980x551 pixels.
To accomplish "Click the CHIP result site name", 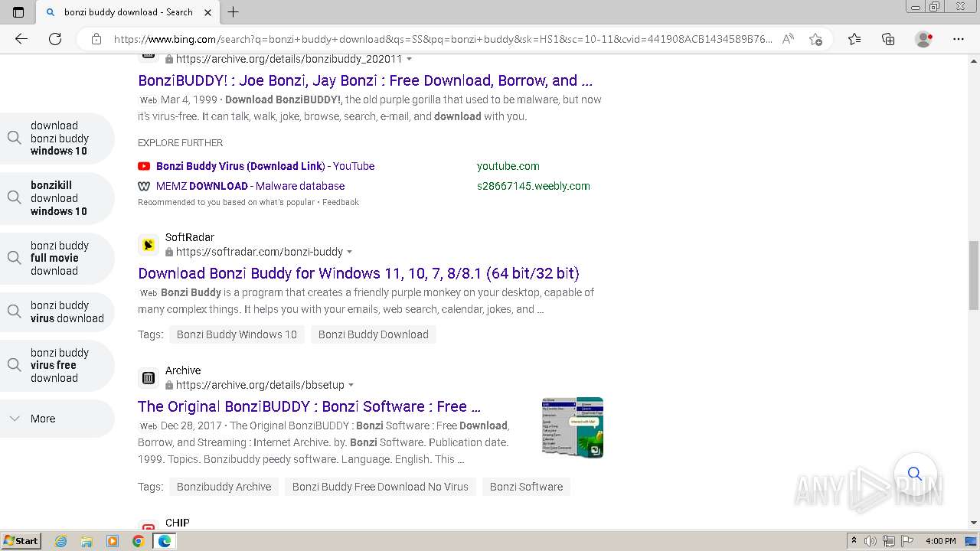I will point(177,523).
